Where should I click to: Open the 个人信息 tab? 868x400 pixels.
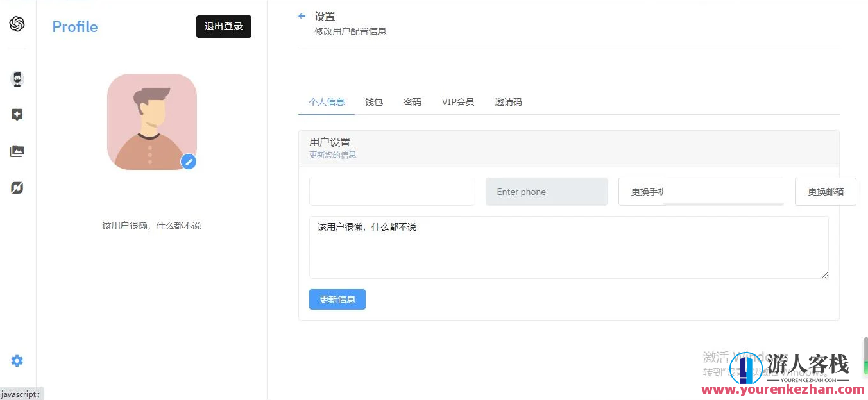click(x=326, y=101)
